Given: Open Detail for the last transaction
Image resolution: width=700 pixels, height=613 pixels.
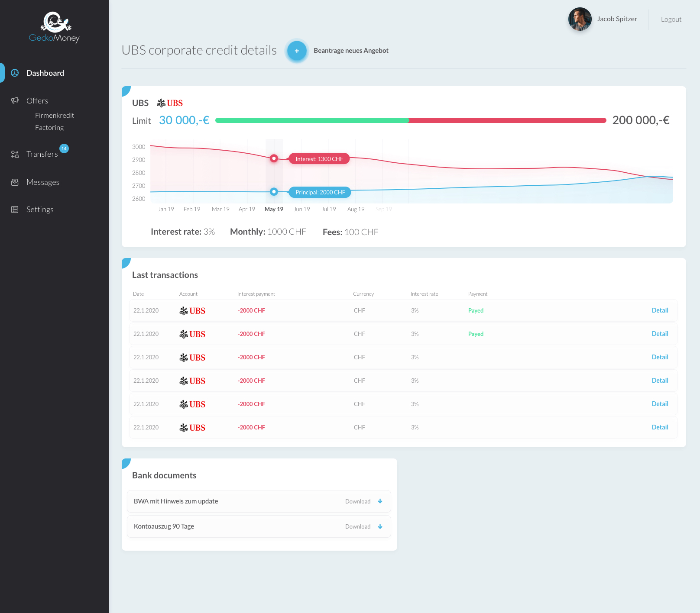Looking at the screenshot, I should click(660, 427).
